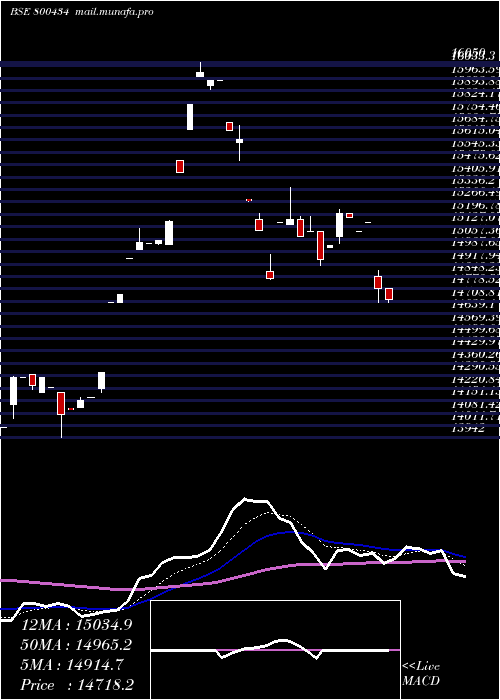Click the 14639.1 price axis label

(x=474, y=304)
